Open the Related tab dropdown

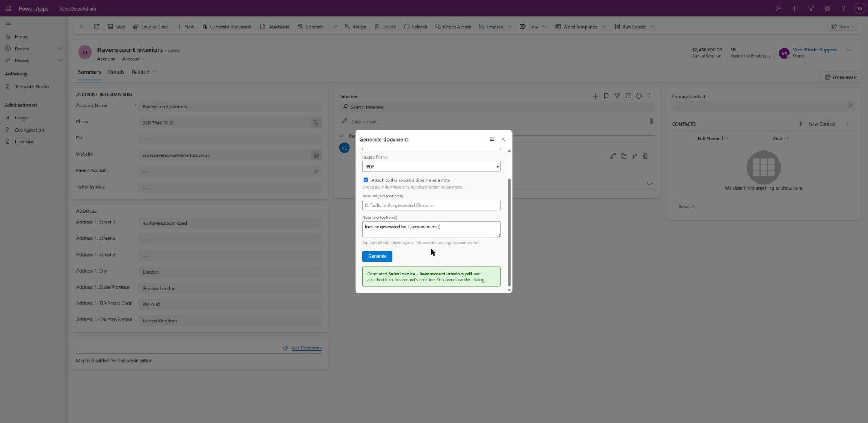(144, 72)
